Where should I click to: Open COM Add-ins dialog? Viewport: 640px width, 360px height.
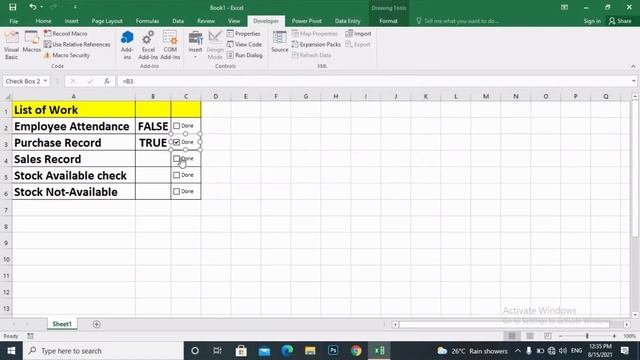pyautogui.click(x=170, y=46)
